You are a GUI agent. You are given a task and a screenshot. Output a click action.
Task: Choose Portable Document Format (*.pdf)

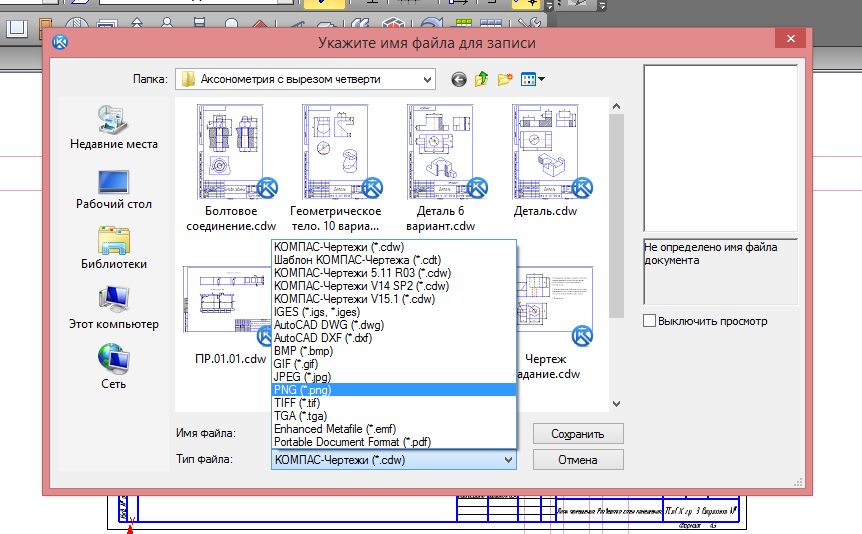[394, 442]
